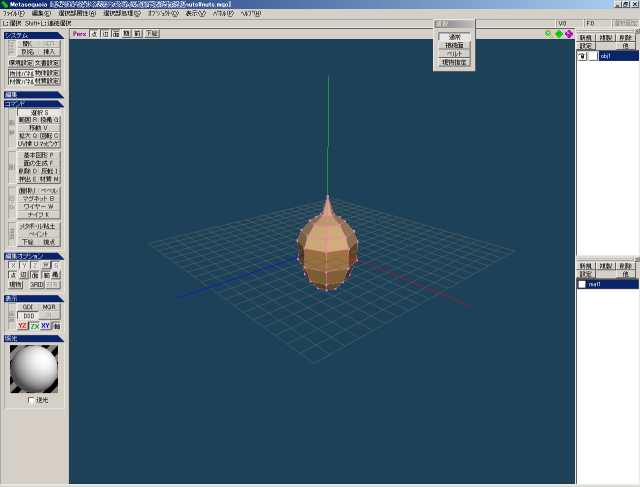This screenshot has width=640, height=487.
Task: Click the green magnifier zoom viewport icon
Action: point(549,34)
